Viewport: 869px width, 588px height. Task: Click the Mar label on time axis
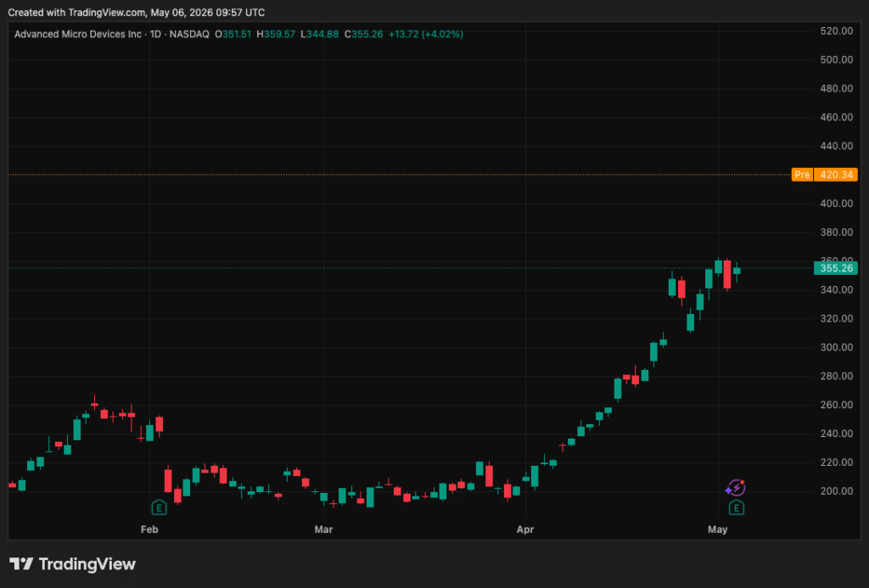point(323,529)
